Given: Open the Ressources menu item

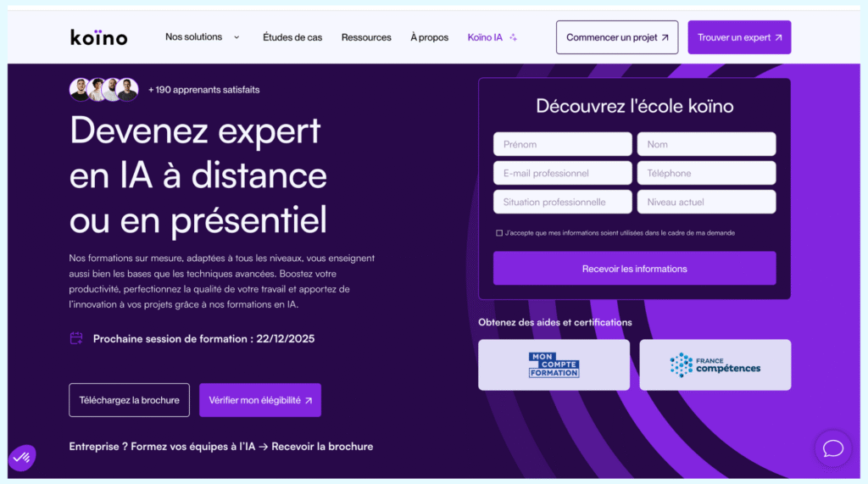Looking at the screenshot, I should (x=366, y=37).
